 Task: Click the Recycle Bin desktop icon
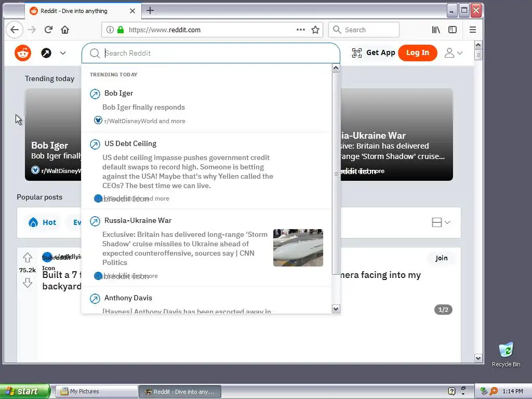coord(506,354)
